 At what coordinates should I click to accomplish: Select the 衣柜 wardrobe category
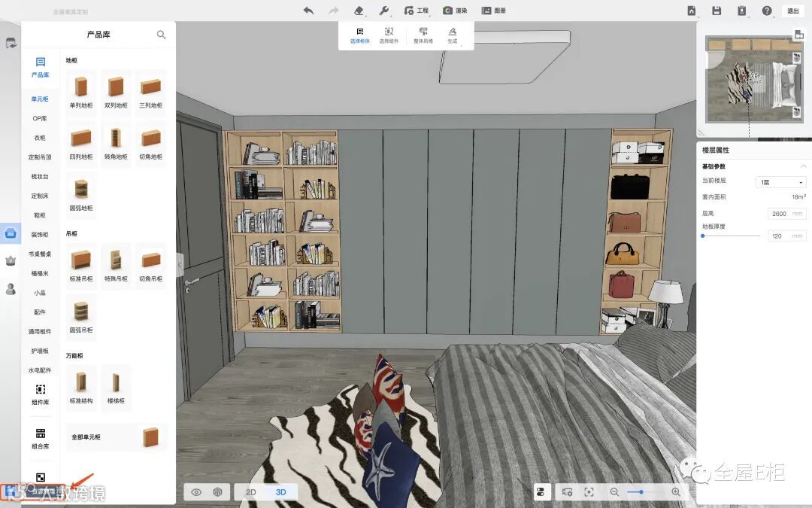[40, 138]
